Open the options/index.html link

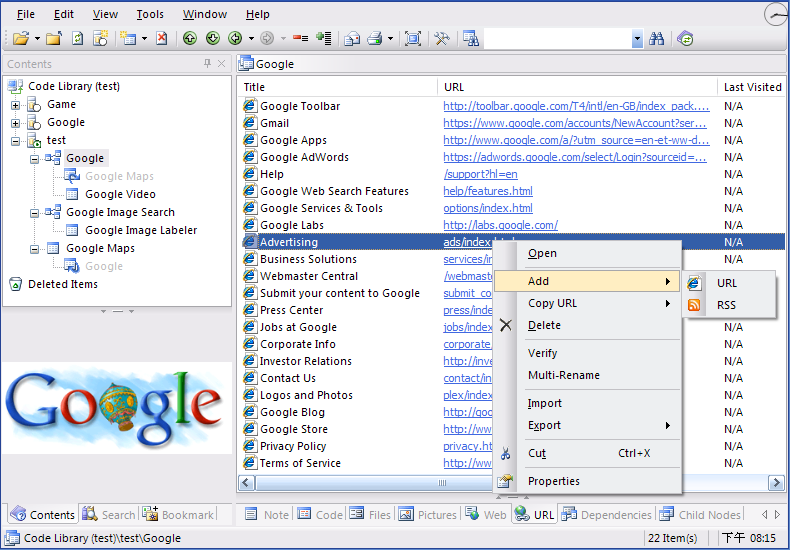488,208
